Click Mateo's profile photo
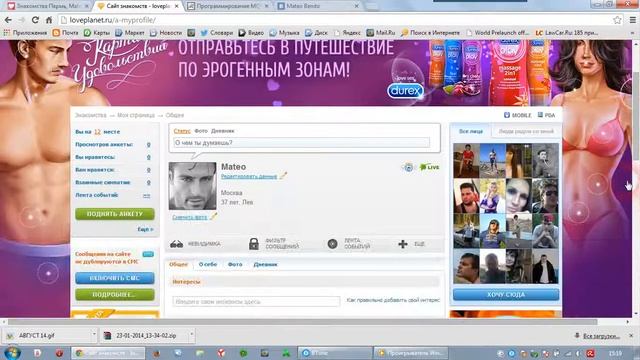 point(193,186)
